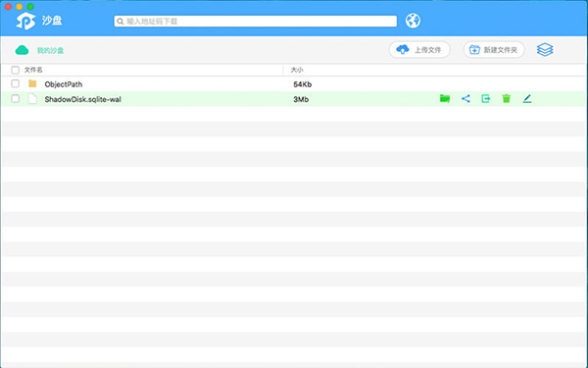The image size is (588, 368).
Task: Open 我的沙盘 breadcrumb link
Action: (50, 50)
